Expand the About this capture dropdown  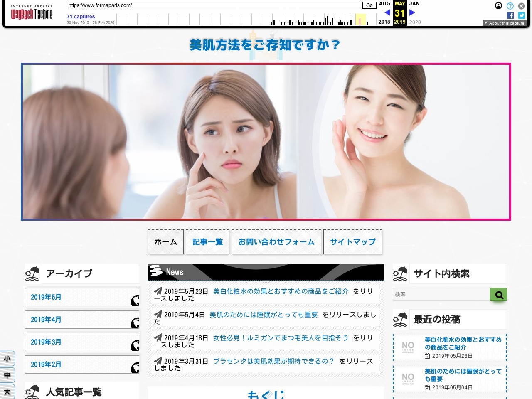(504, 23)
